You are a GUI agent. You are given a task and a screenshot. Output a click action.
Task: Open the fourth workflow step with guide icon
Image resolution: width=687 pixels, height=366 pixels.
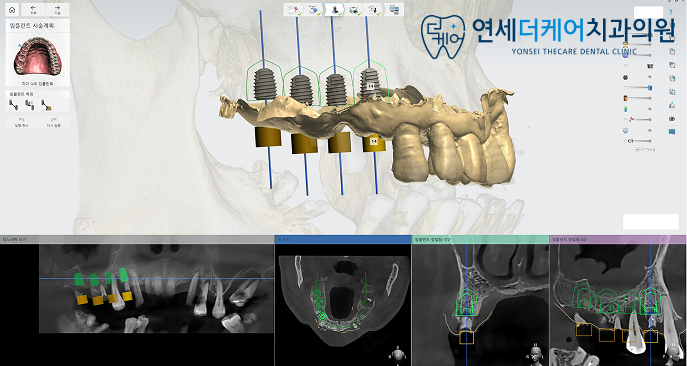click(354, 9)
